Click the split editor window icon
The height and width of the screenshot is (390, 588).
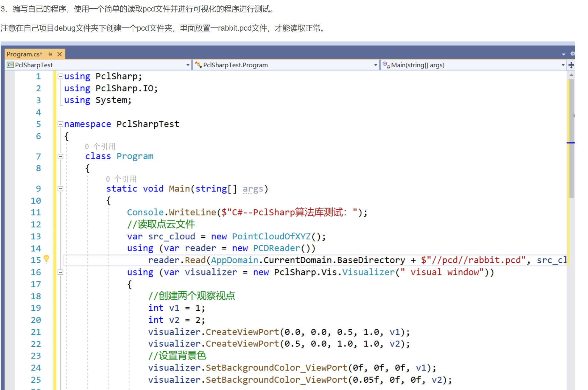coord(571,65)
